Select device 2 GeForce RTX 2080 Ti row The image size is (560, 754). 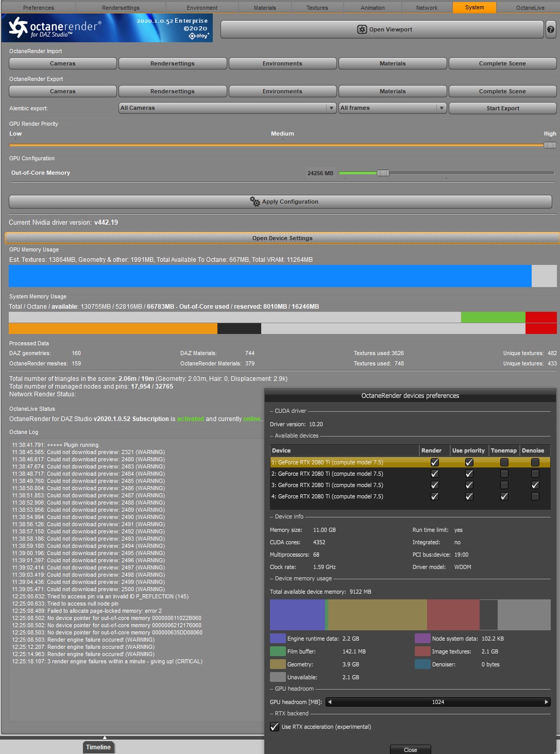tap(410, 474)
